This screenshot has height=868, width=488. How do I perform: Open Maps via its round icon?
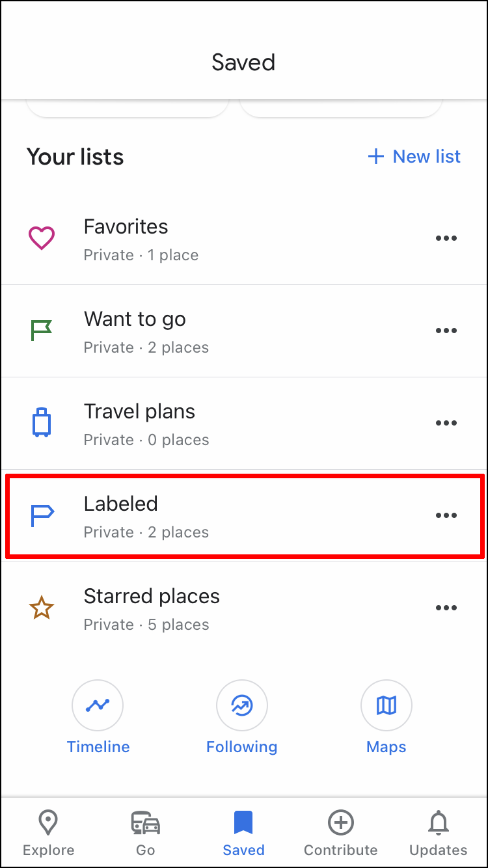coord(386,705)
